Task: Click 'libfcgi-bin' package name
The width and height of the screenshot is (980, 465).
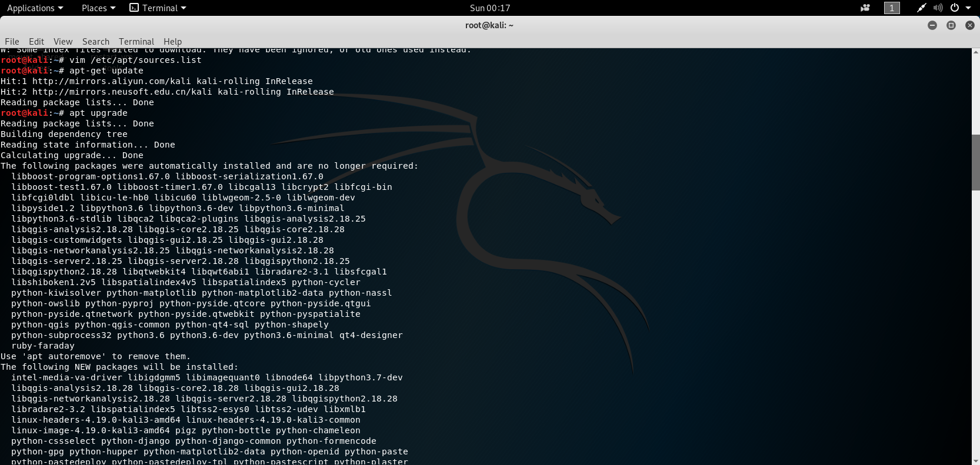Action: click(363, 187)
